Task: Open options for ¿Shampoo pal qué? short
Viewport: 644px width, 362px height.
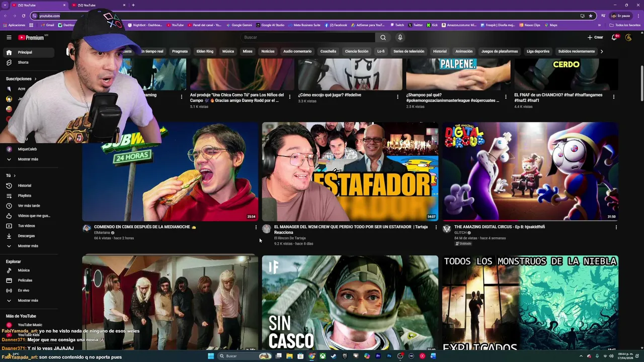Action: [506, 97]
